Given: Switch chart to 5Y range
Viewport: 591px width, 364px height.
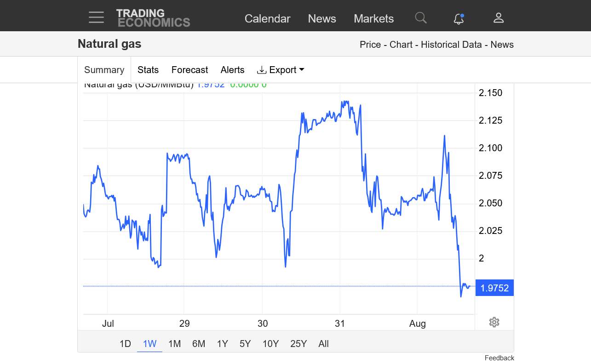Looking at the screenshot, I should coord(245,344).
